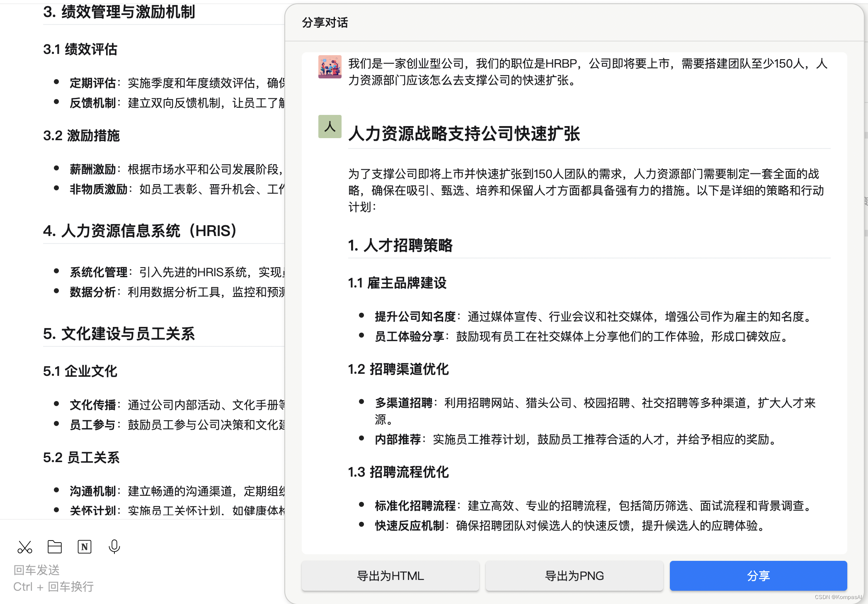Click the scissors clip icon
868x604 pixels.
click(x=25, y=547)
